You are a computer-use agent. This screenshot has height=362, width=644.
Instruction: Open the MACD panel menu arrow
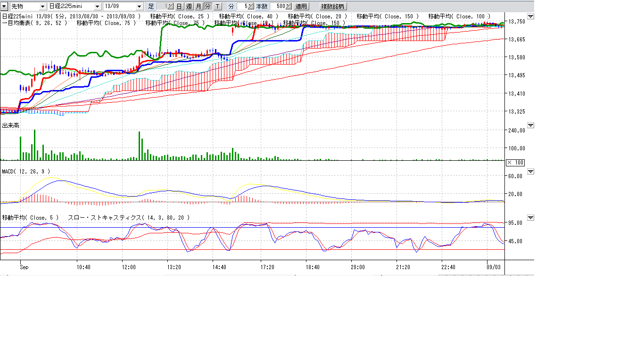(530, 172)
